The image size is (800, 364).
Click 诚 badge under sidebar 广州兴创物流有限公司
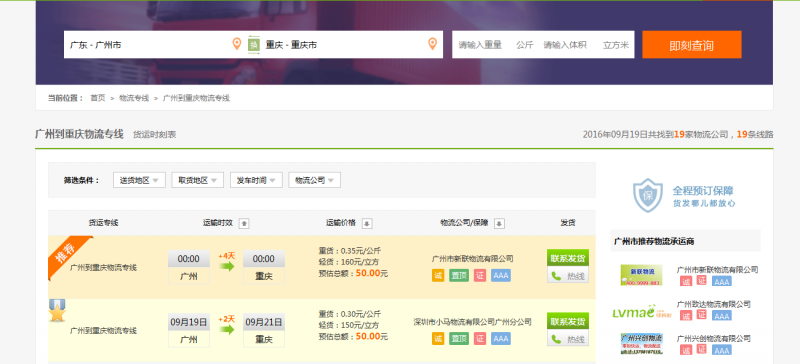coord(686,350)
